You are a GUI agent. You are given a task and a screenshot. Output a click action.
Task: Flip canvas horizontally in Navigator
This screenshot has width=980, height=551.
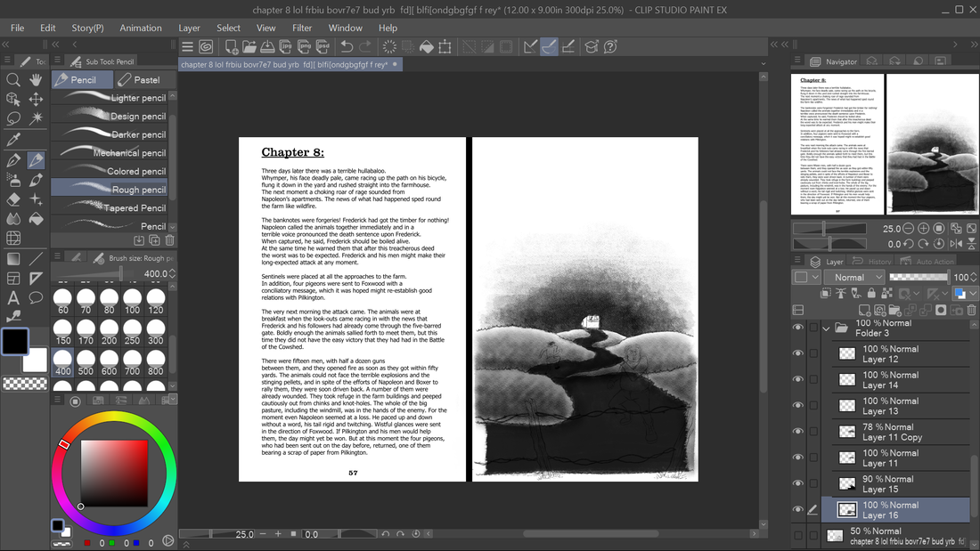956,244
